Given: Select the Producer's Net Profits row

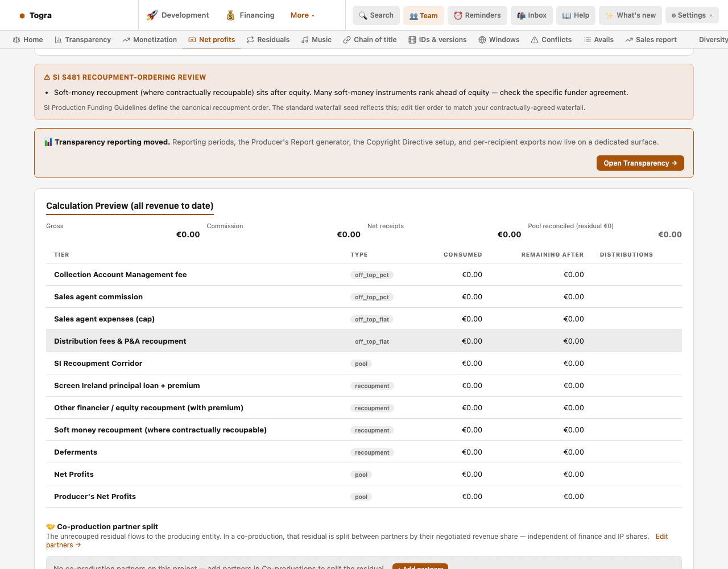Looking at the screenshot, I should (x=364, y=497).
